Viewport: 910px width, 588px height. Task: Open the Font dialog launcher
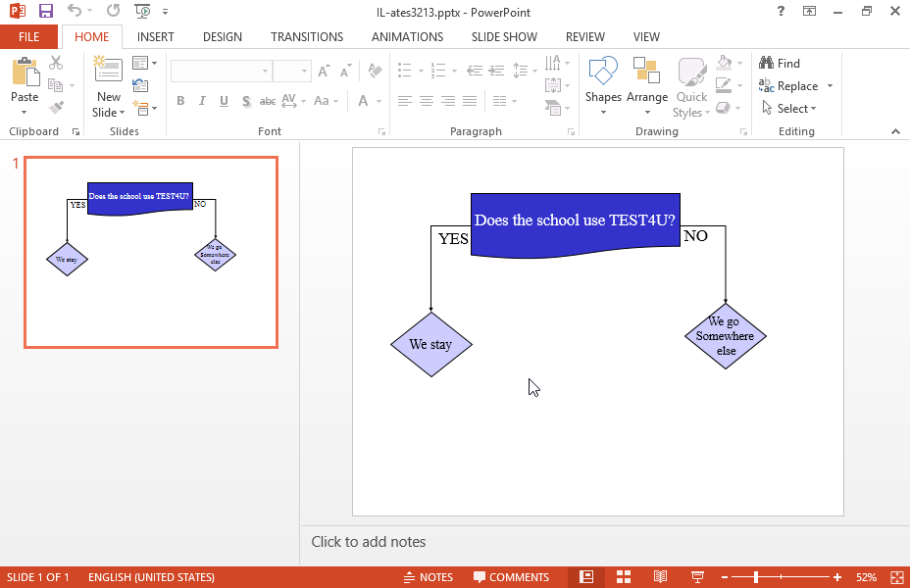pos(381,132)
